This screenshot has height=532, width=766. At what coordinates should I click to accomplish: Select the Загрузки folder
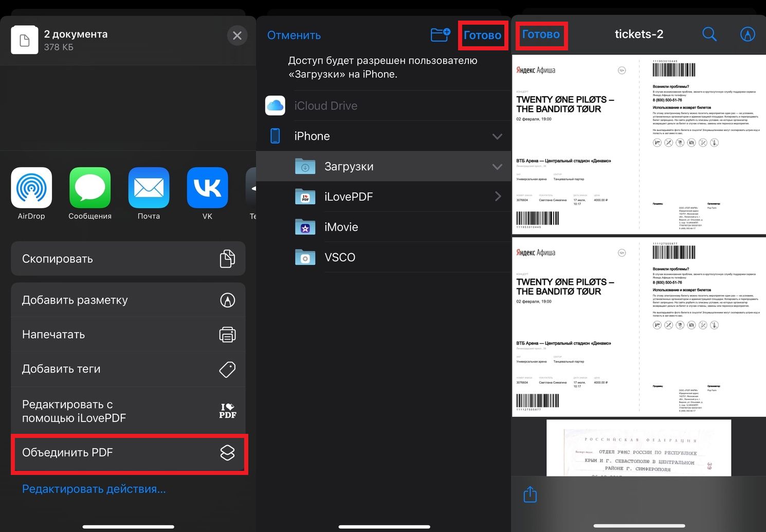pyautogui.click(x=384, y=166)
